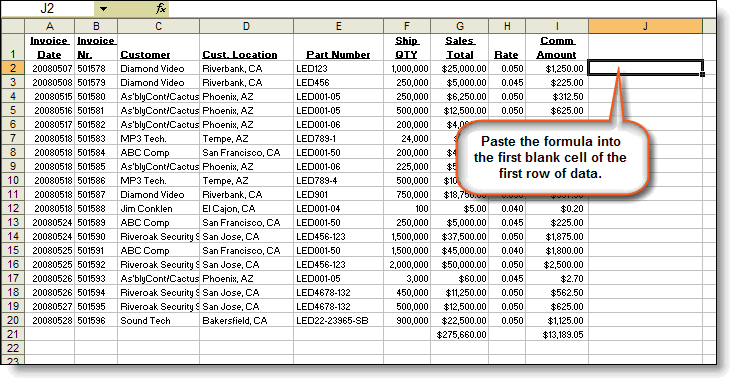
Task: Click the Invoice Nr. header cell
Action: 96,47
